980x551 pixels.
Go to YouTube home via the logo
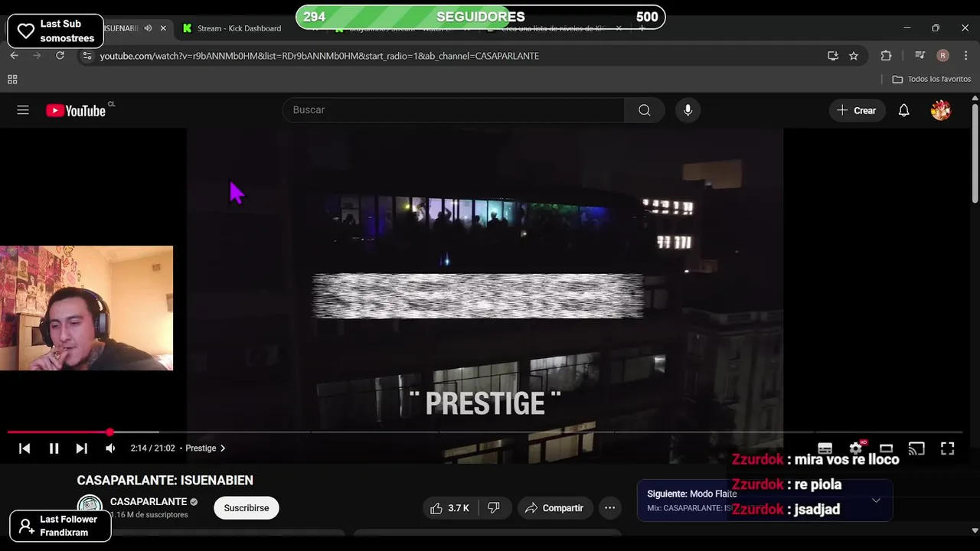pyautogui.click(x=75, y=110)
